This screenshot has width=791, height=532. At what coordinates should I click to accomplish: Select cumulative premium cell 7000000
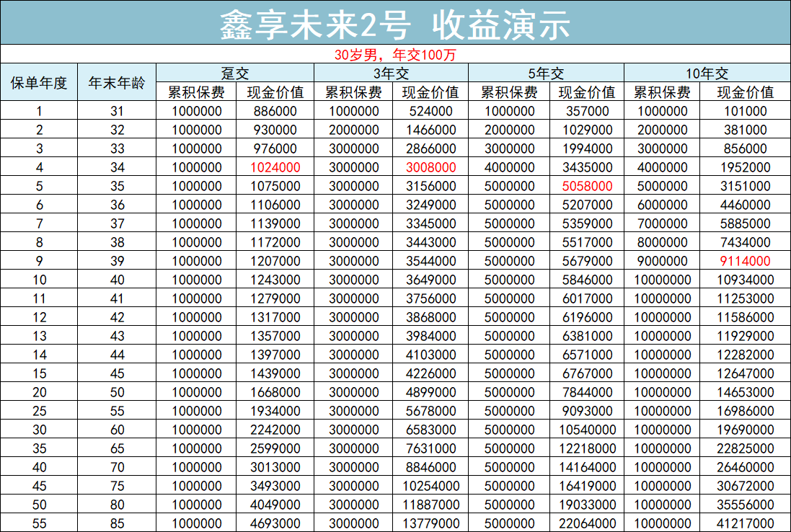(x=662, y=223)
